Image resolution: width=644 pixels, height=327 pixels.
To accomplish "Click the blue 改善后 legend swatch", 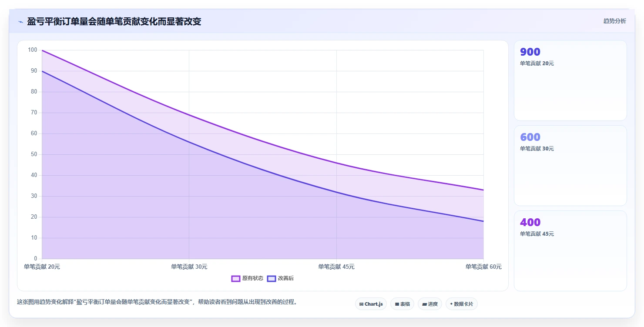I will click(x=272, y=278).
